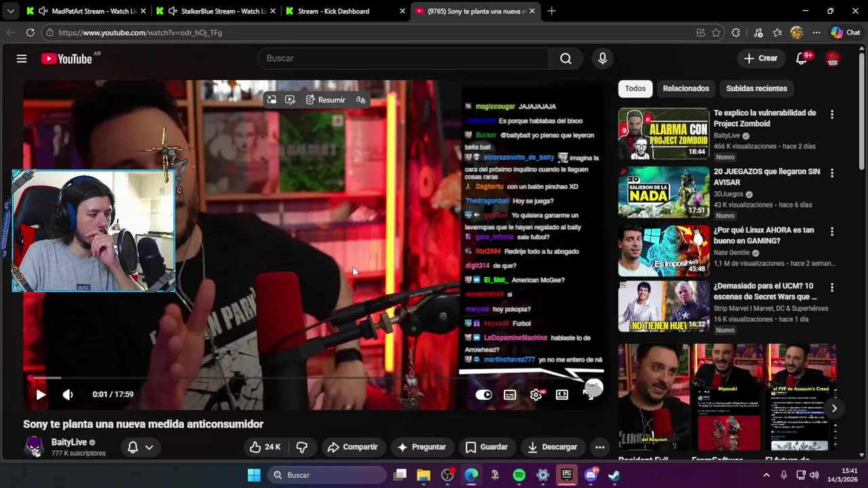Image resolution: width=868 pixels, height=488 pixels.
Task: Show hidden system tray icons chevron
Action: pos(766,475)
